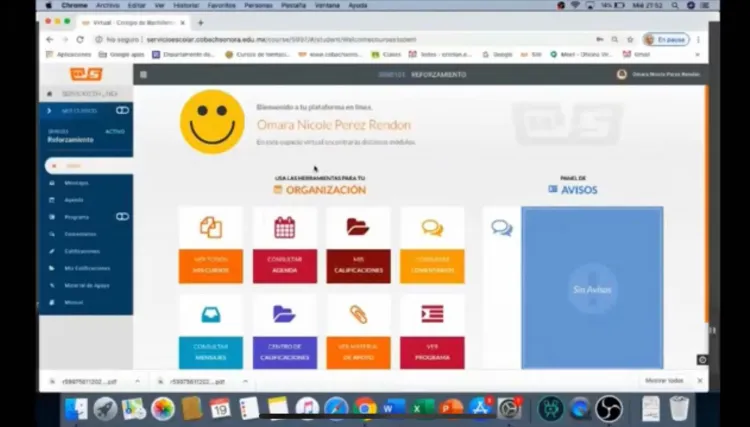Click Mostrar todos in the downloads bar
This screenshot has height=427, width=750.
pos(664,381)
